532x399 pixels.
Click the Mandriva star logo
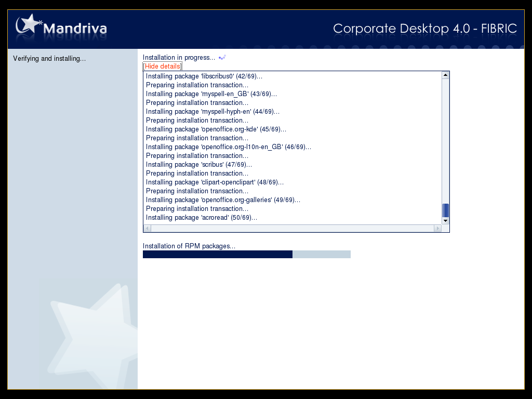point(29,24)
